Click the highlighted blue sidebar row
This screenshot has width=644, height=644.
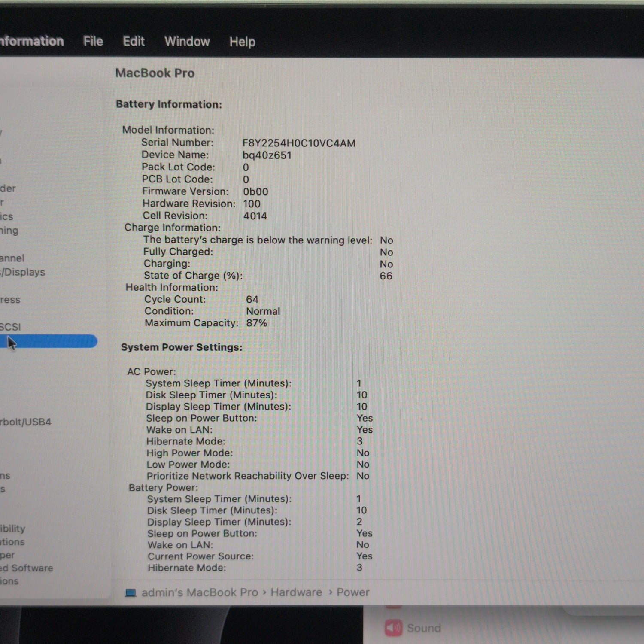coord(52,342)
